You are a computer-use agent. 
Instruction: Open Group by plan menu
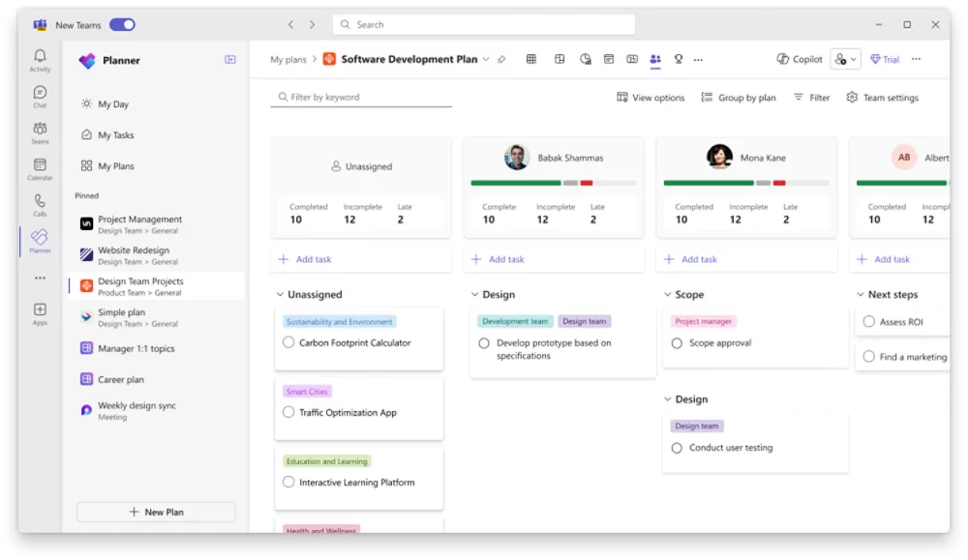coord(739,98)
